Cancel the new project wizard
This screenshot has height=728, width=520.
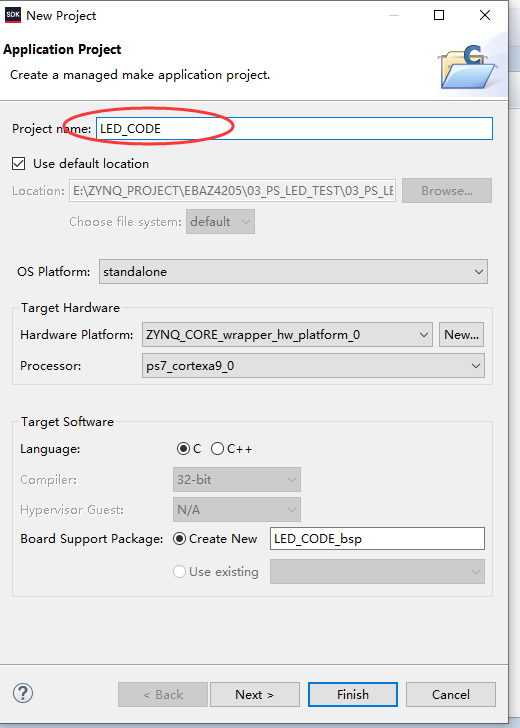tap(450, 695)
